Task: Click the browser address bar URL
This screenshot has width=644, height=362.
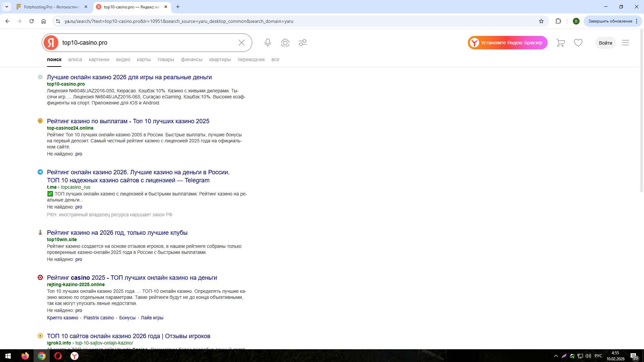Action: pos(179,21)
